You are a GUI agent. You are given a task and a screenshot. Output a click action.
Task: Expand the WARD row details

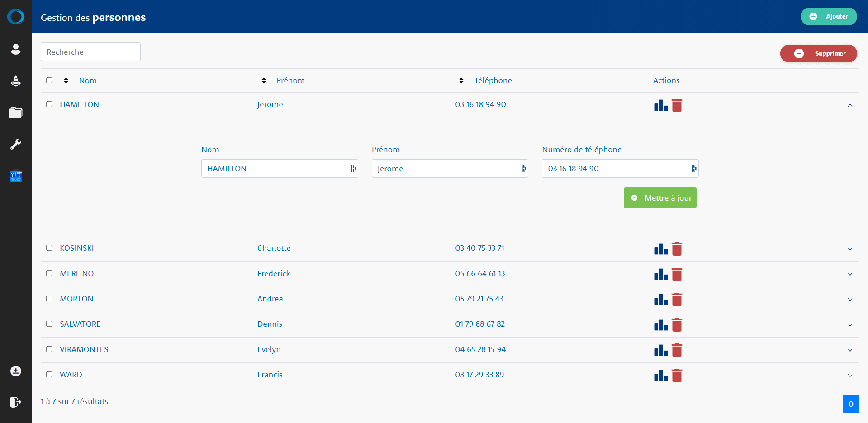pyautogui.click(x=850, y=376)
